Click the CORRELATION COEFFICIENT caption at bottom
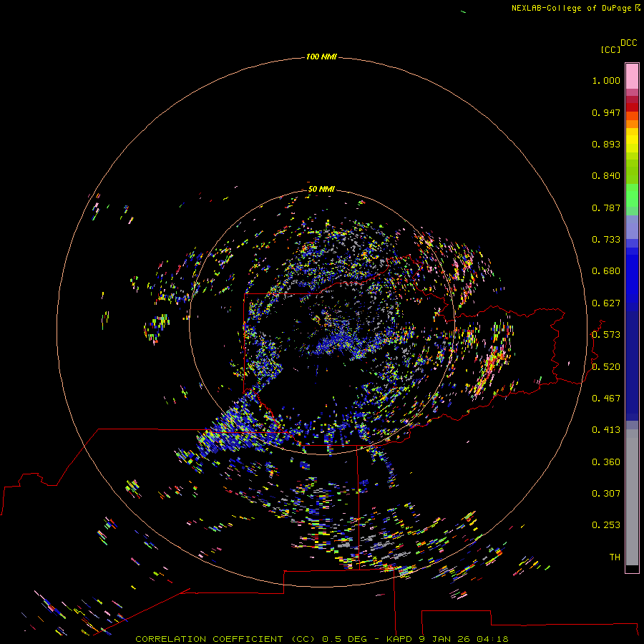 322,639
